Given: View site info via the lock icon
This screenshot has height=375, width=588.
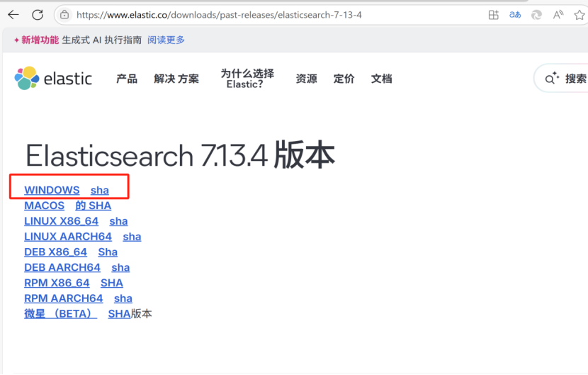Looking at the screenshot, I should [x=64, y=15].
